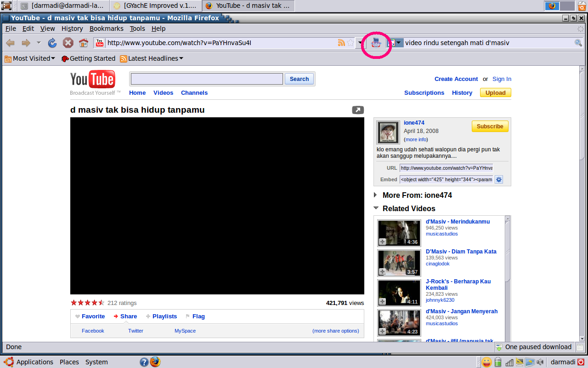Open the Sign In link
Screen dimensions: 588x368
pos(502,79)
